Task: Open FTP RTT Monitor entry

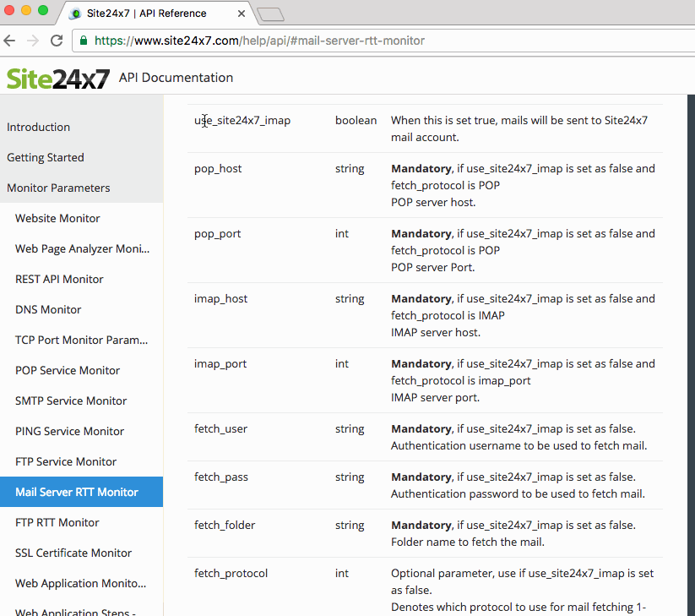Action: (x=57, y=522)
